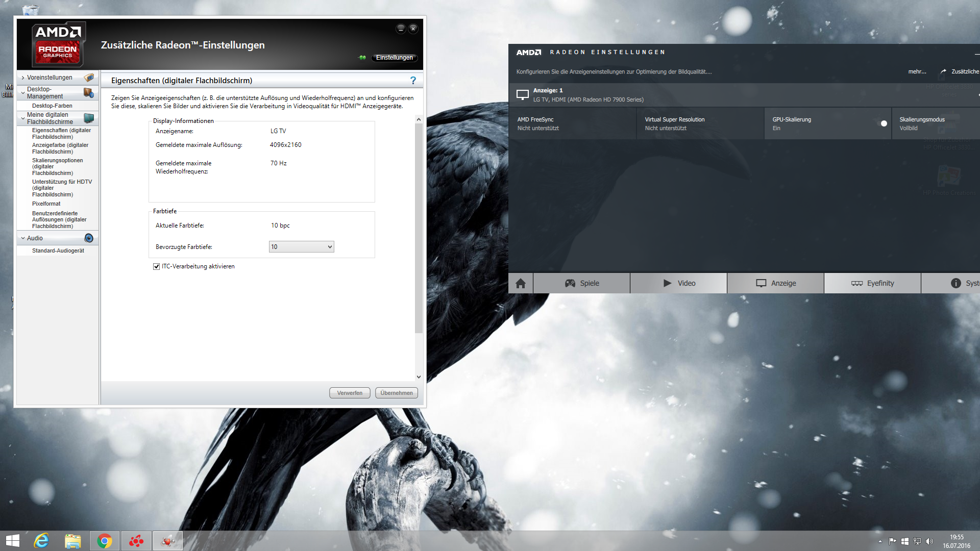Click the Verwerfen button

click(x=350, y=393)
